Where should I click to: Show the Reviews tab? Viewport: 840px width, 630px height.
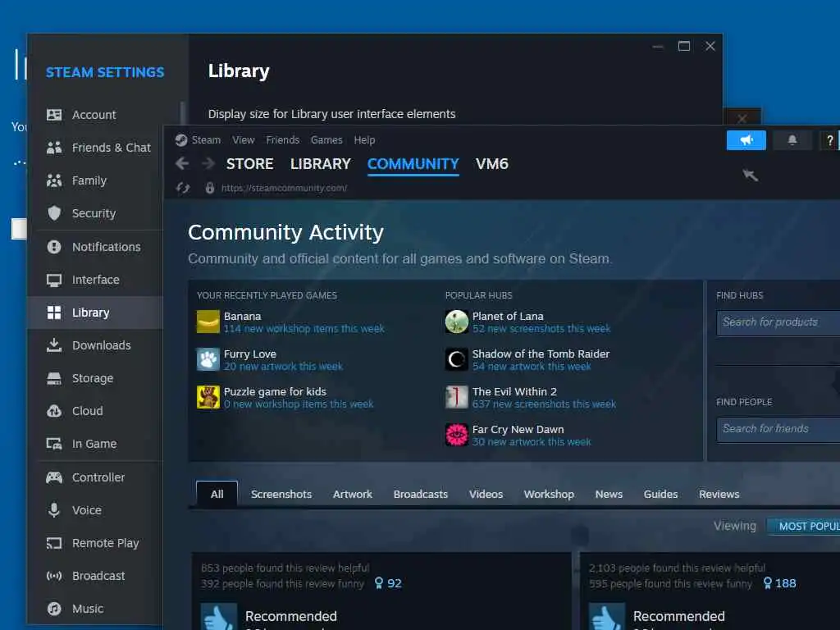[x=719, y=494]
